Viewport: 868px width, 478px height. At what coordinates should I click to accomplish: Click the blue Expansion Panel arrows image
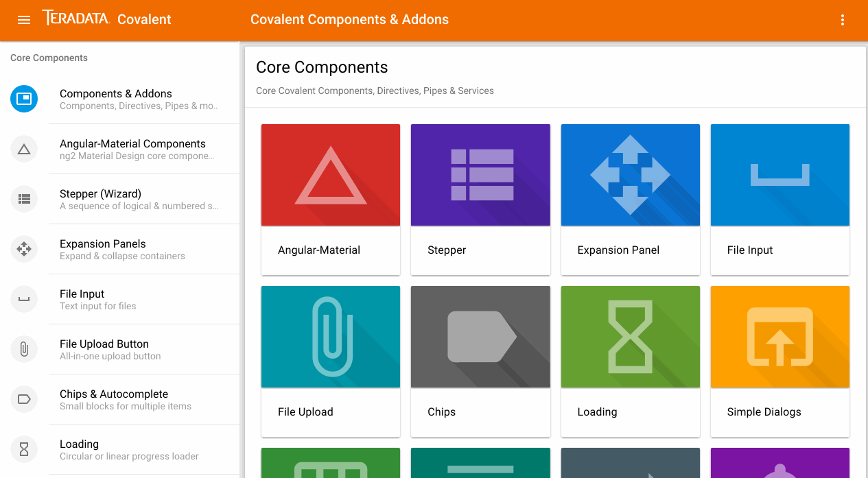click(631, 175)
